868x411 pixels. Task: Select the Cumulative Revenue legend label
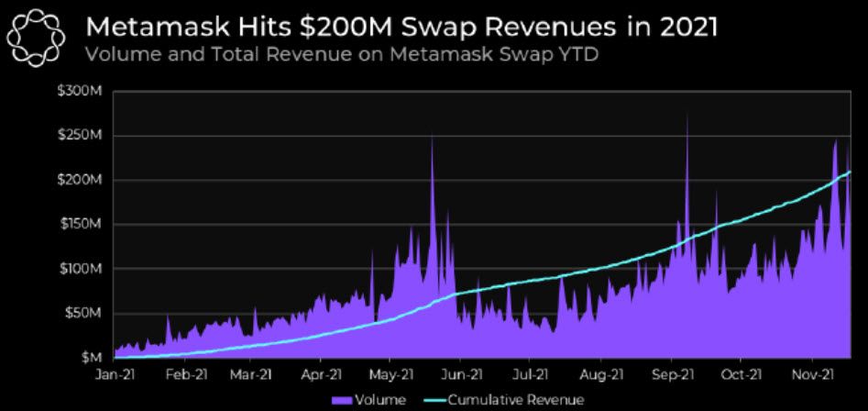click(515, 400)
